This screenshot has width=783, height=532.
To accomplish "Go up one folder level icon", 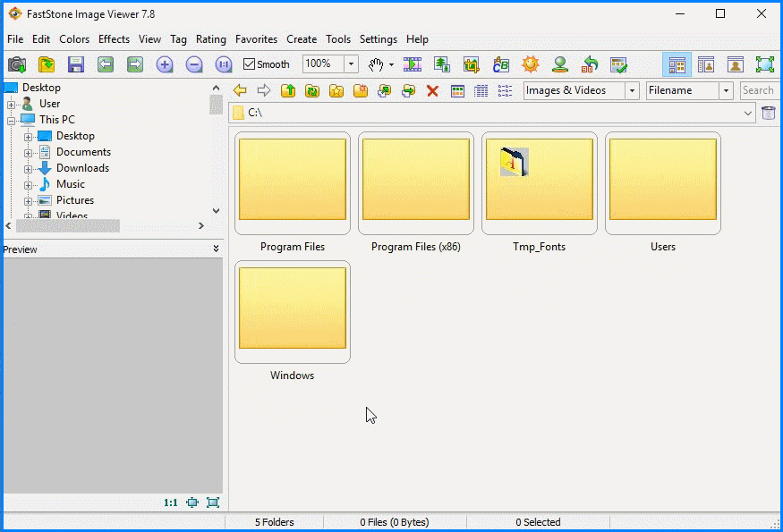I will (x=288, y=90).
